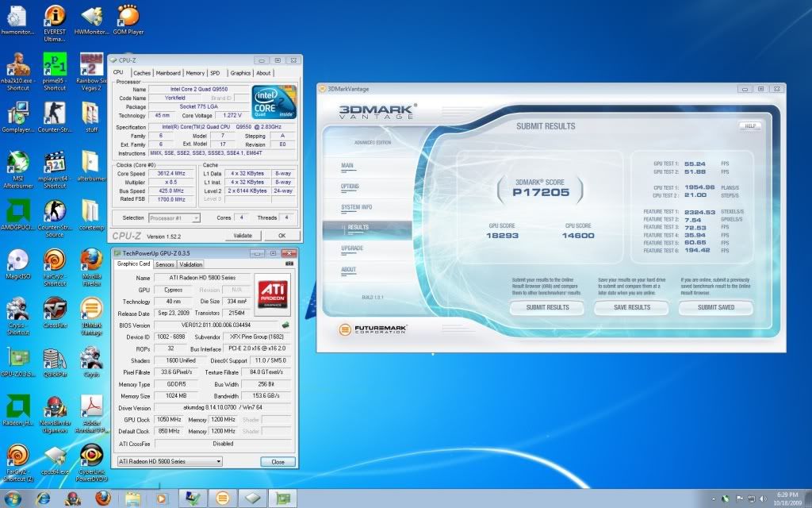The image size is (812, 508).
Task: Open OPTIONS in the 3DMark Vantage sidebar
Action: pos(350,187)
